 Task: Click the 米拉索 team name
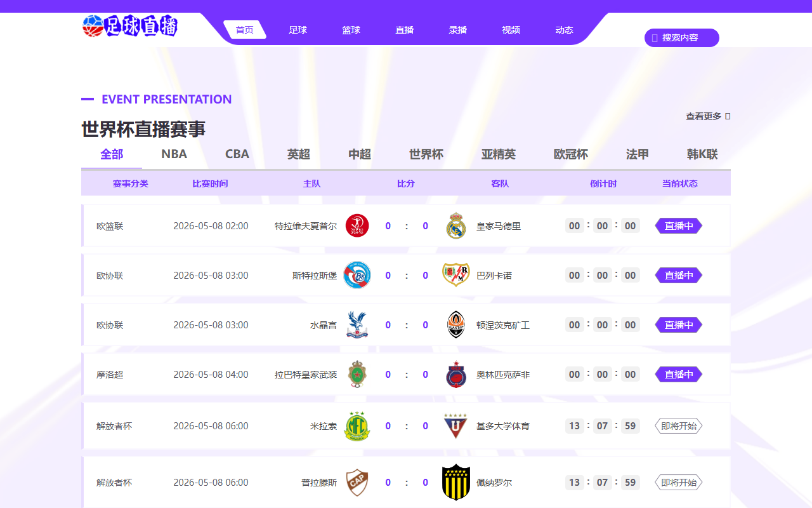[324, 426]
